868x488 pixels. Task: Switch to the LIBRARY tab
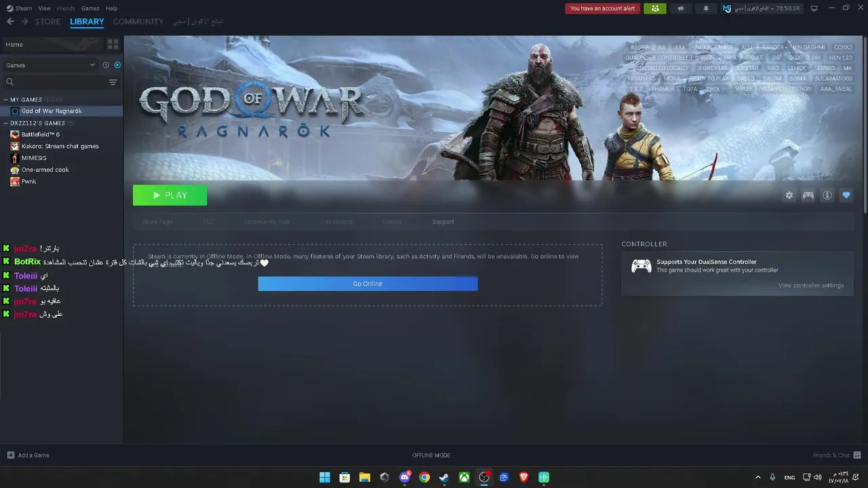[x=87, y=22]
